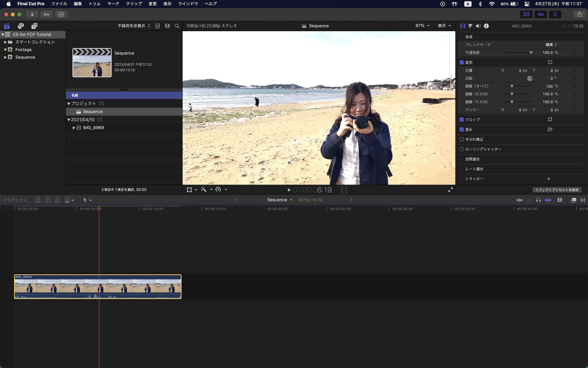Viewport: 588px width, 368px height.
Task: Toggle viewer fullscreen arrows icon
Action: 450,190
